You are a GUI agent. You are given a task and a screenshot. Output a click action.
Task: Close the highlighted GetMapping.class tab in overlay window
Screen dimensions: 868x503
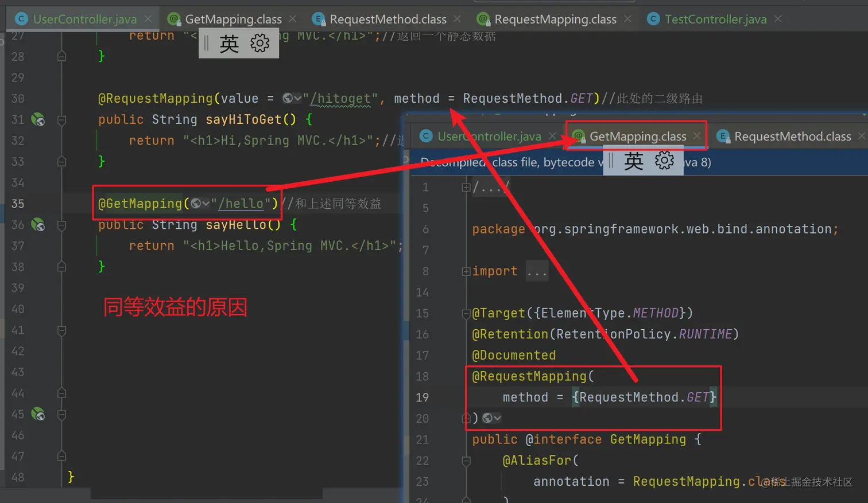click(x=696, y=136)
